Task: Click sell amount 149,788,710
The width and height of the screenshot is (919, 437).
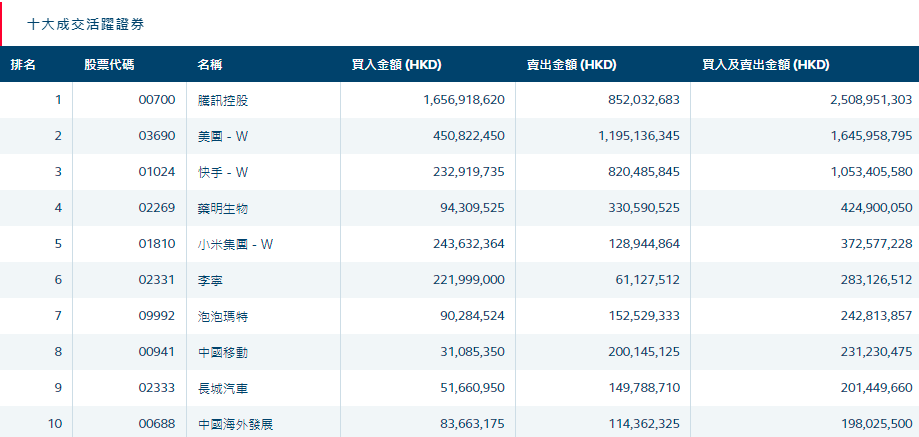Action: pos(643,388)
